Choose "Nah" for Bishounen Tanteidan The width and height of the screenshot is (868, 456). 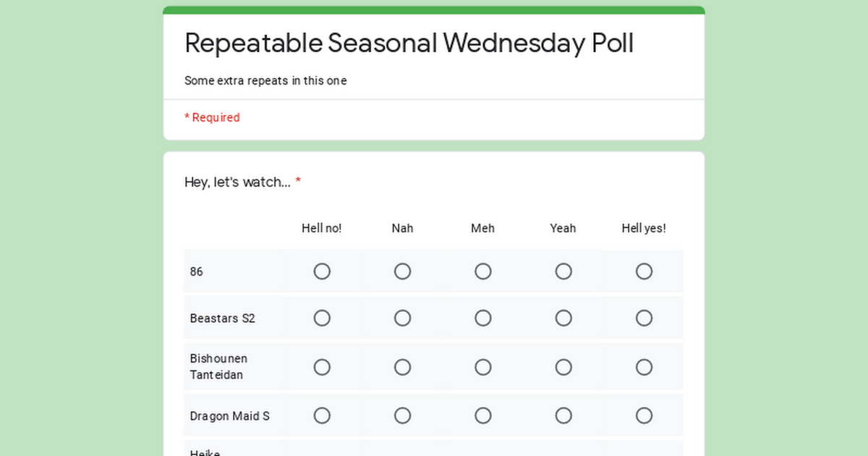[x=402, y=367]
